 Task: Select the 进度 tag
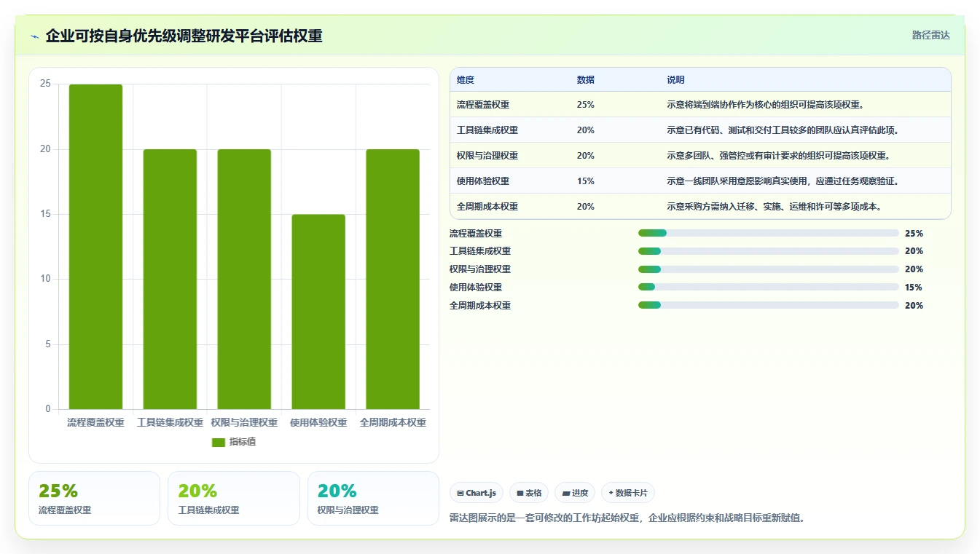(x=575, y=493)
